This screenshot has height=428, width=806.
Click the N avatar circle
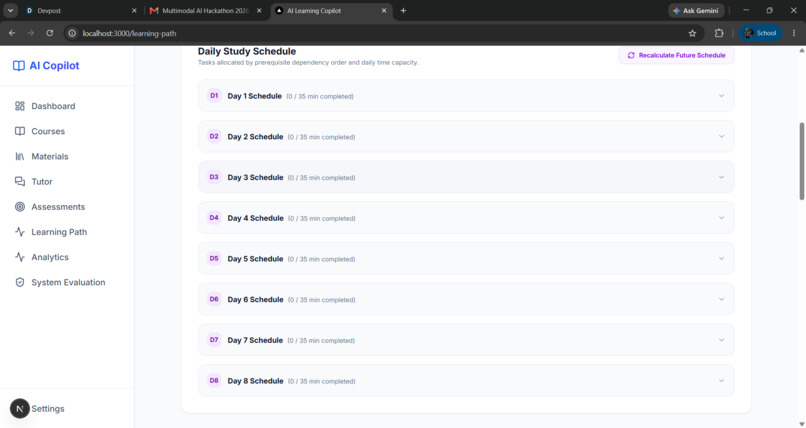(20, 409)
